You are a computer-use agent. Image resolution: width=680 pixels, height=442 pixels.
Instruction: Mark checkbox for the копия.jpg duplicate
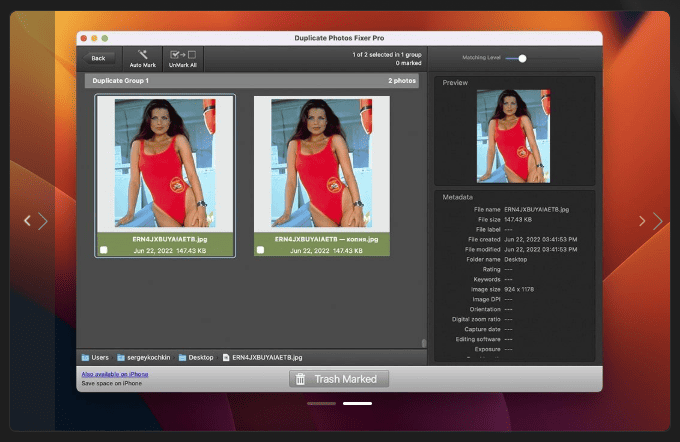coord(260,250)
